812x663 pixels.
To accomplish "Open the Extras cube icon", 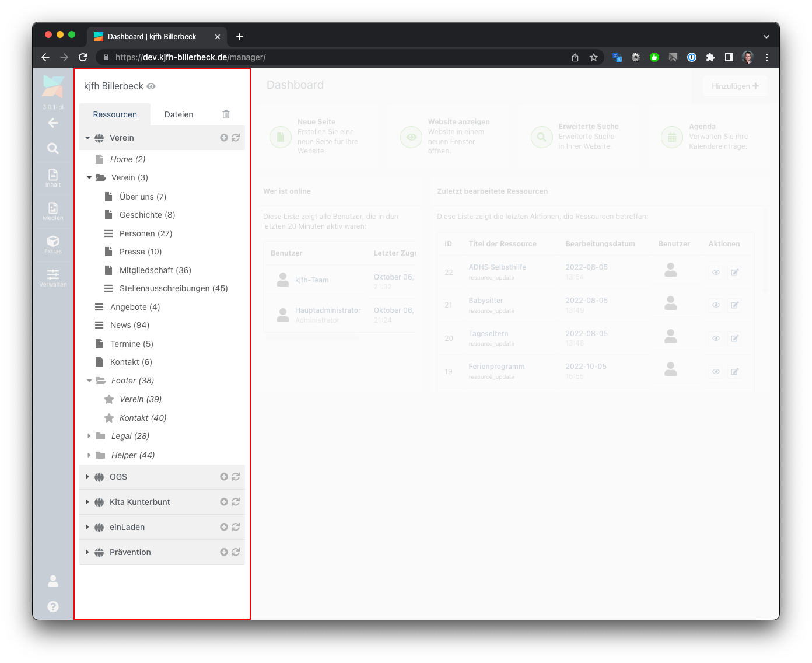I will pos(53,244).
